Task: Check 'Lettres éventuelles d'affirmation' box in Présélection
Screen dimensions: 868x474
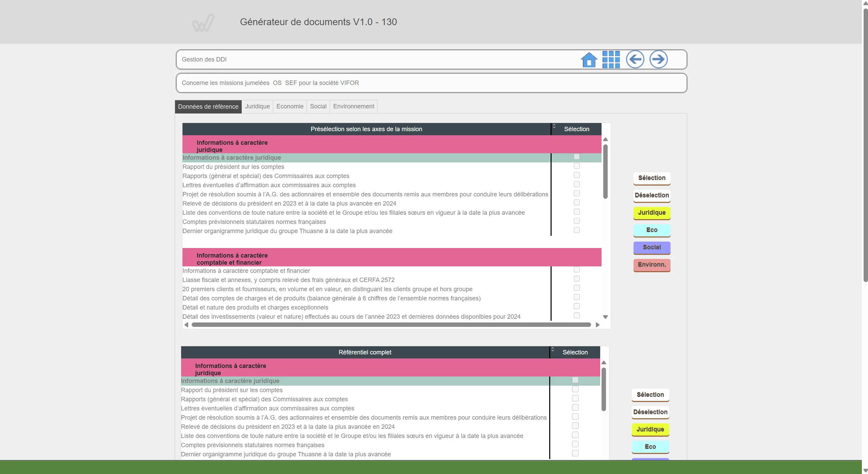Action: click(577, 184)
